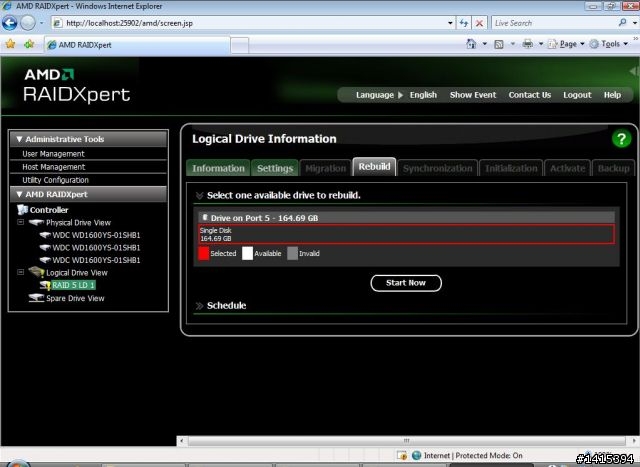Select the Rebuild tab
This screenshot has width=640, height=467.
point(374,167)
